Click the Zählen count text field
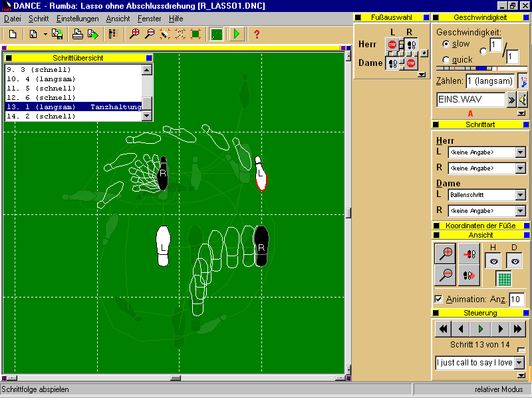 (490, 81)
